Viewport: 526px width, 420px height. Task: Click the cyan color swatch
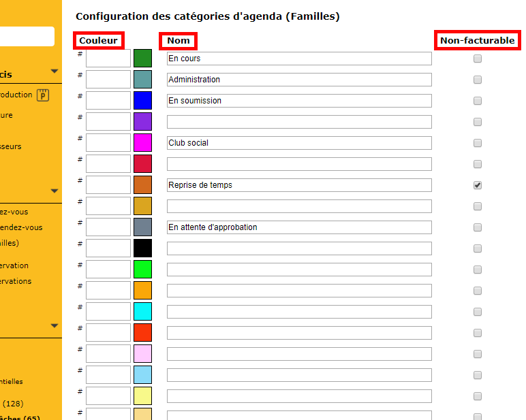click(x=142, y=312)
